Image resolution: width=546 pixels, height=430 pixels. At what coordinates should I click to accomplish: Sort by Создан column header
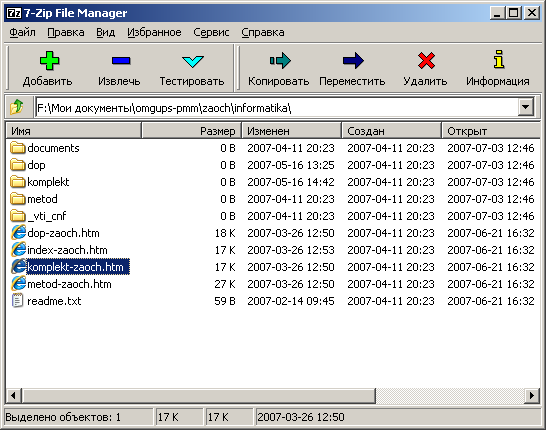point(391,131)
